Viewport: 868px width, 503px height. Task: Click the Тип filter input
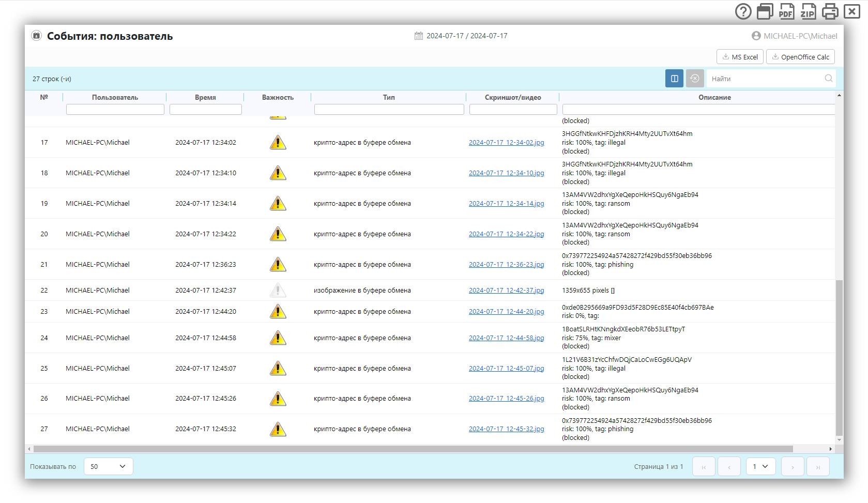[x=389, y=109]
